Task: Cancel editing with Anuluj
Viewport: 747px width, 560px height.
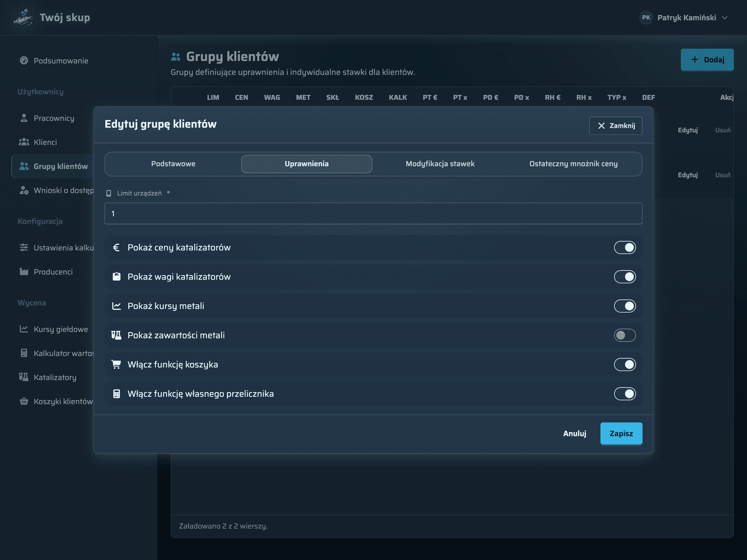Action: click(574, 433)
